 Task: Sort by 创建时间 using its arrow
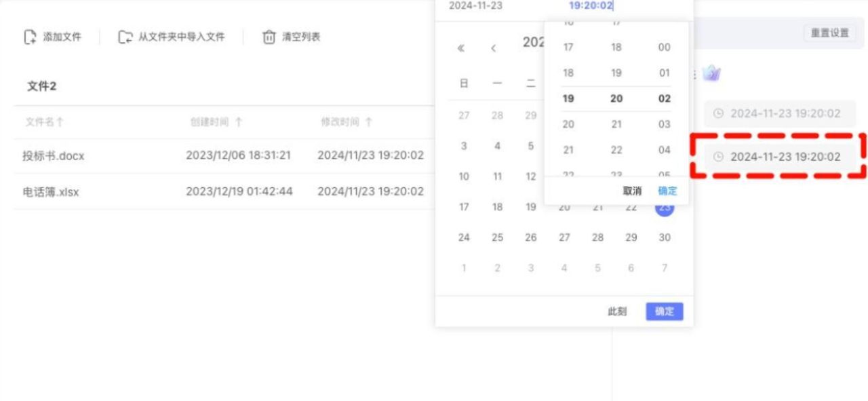(239, 122)
